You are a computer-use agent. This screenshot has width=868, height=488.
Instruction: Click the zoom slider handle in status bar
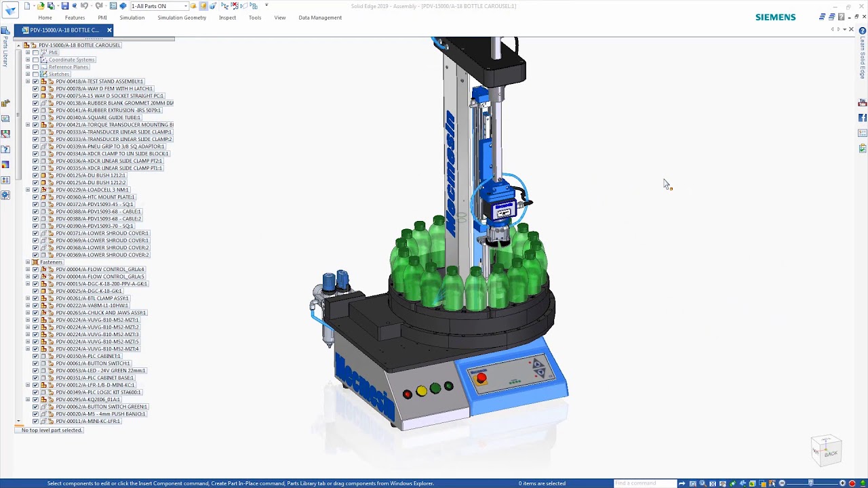811,483
